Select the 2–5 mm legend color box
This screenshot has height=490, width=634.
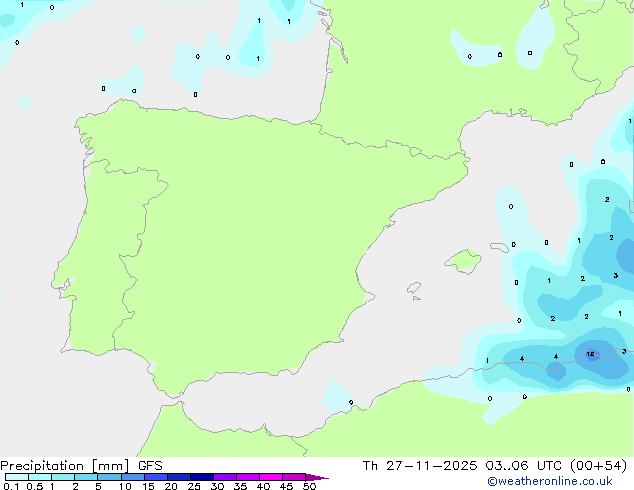(86, 477)
